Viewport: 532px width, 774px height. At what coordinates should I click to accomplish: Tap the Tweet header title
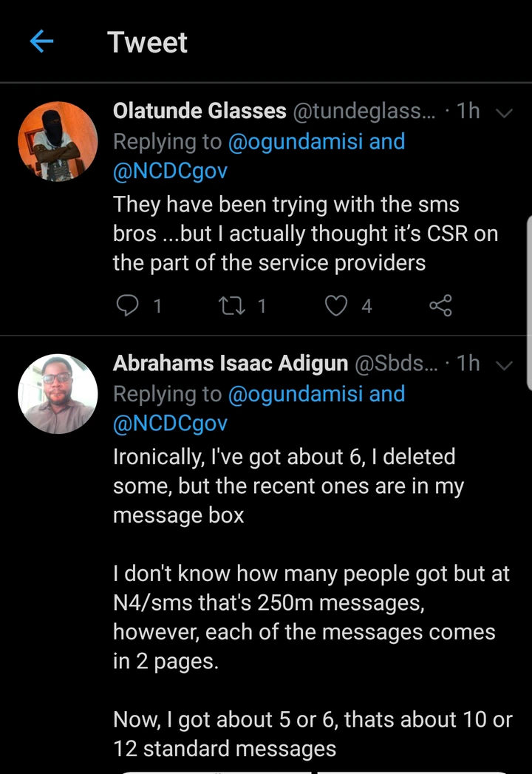click(x=147, y=42)
